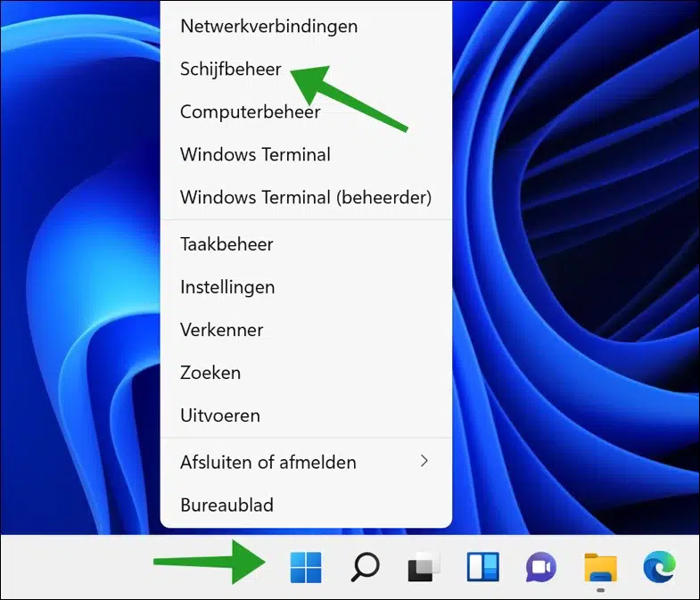Launch the Teams Chat icon

coord(541,567)
